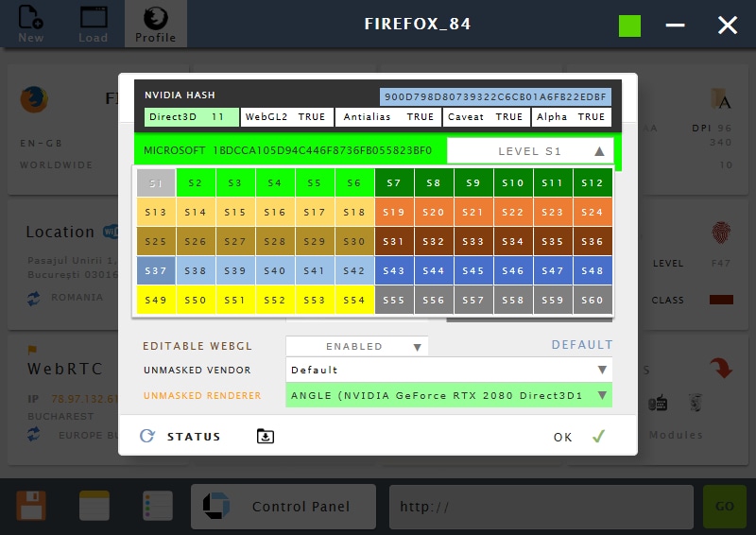Toggle the Caveat TRUE option
Viewport: 756px width, 535px height.
click(x=486, y=117)
